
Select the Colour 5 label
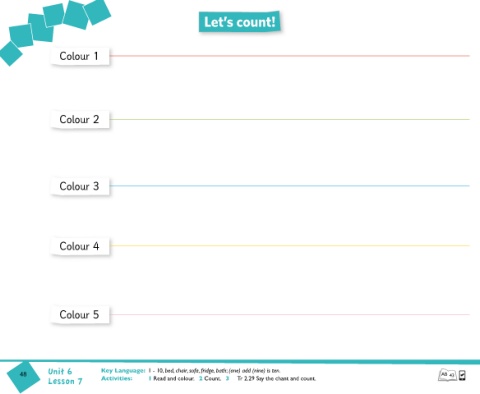80,314
